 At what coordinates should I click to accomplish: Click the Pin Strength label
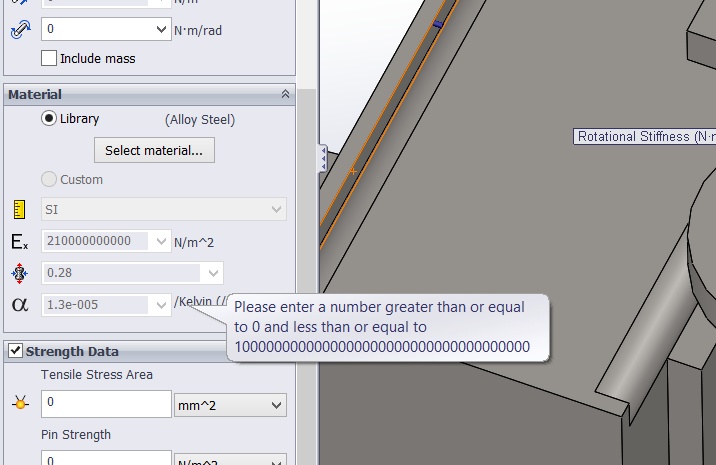pos(76,434)
